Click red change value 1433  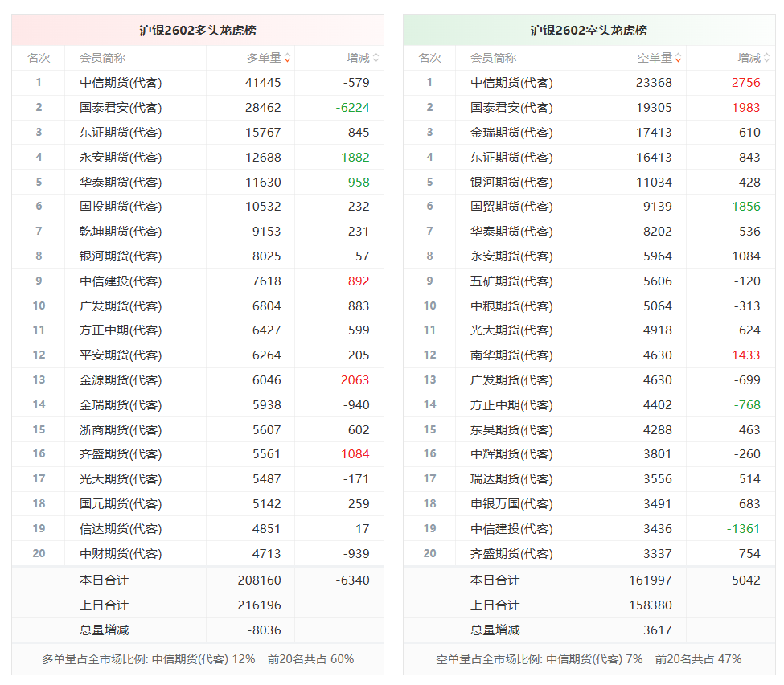746,355
